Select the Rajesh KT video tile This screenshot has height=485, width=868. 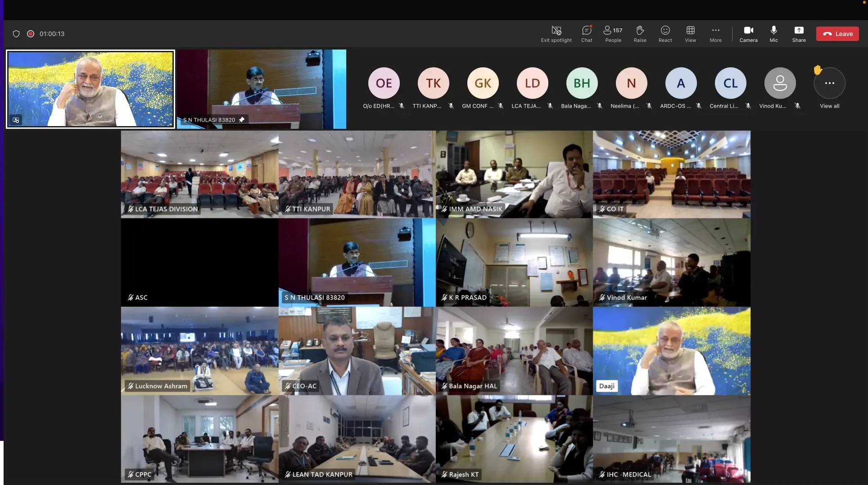(x=514, y=439)
